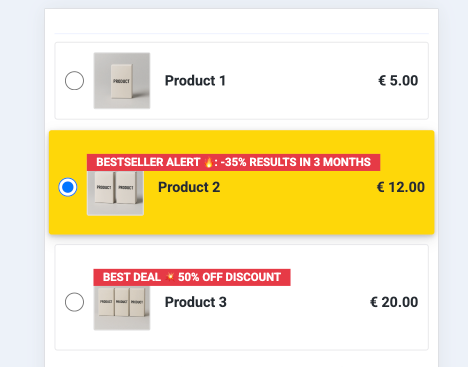
Task: Click the 50% OFF DISCOUNT text
Action: click(229, 277)
